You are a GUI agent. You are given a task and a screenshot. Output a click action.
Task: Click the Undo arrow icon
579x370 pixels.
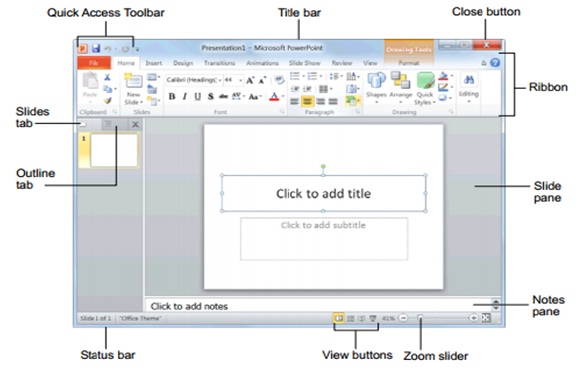107,49
